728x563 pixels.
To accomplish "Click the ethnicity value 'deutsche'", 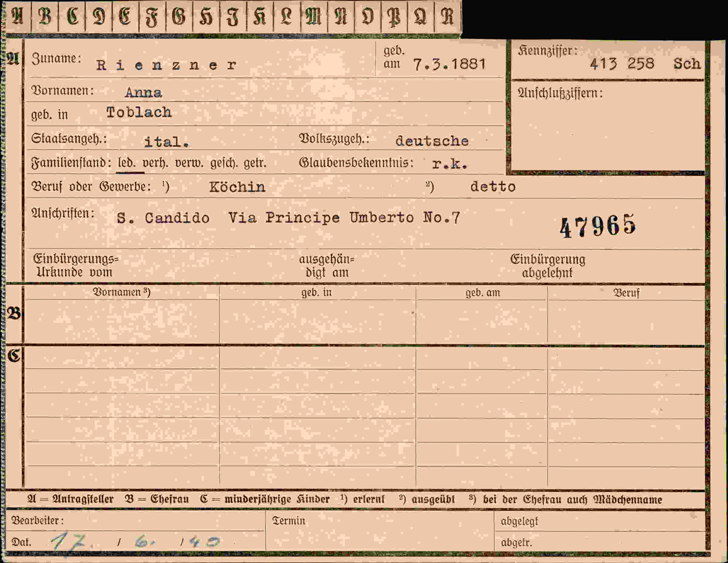I will 432,141.
